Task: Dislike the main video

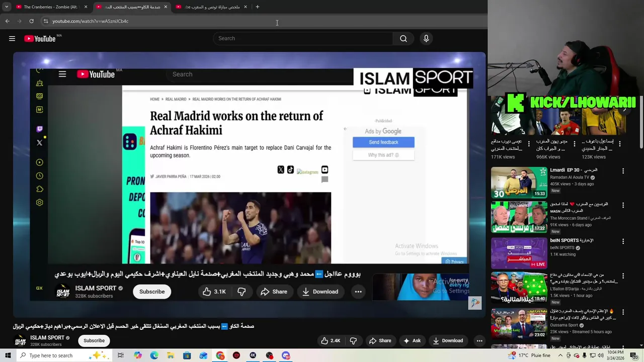Action: (353, 340)
